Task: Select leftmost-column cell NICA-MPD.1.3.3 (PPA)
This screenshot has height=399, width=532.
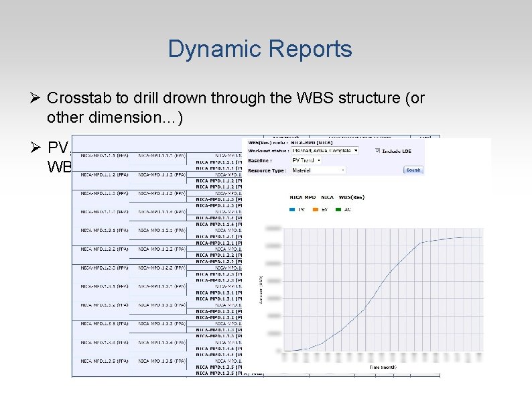Action: [x=104, y=324]
